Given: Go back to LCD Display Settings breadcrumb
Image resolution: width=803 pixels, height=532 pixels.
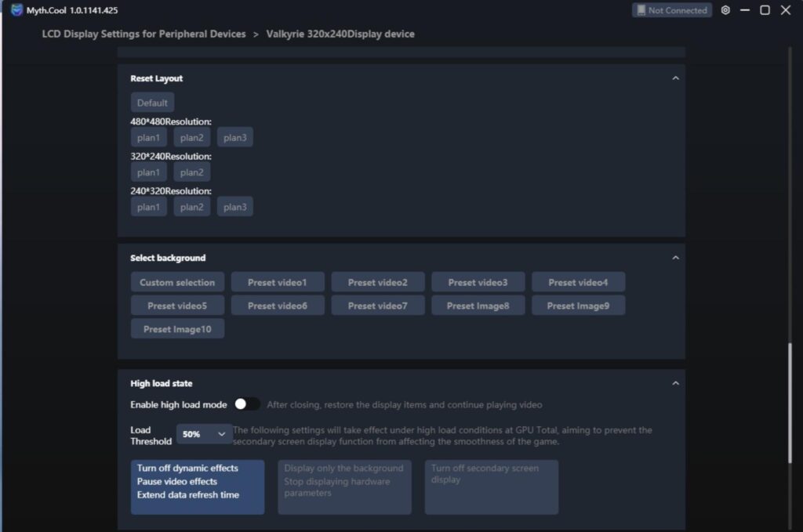Looking at the screenshot, I should coord(144,34).
